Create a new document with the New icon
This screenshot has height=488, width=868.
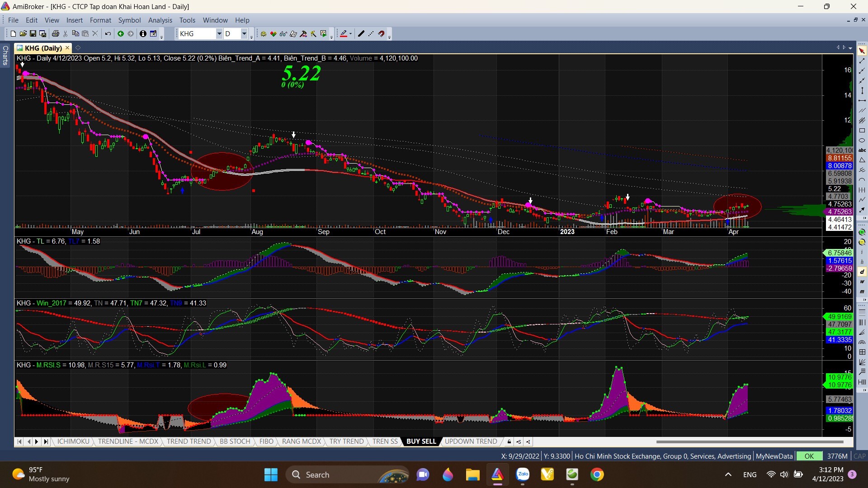(13, 34)
